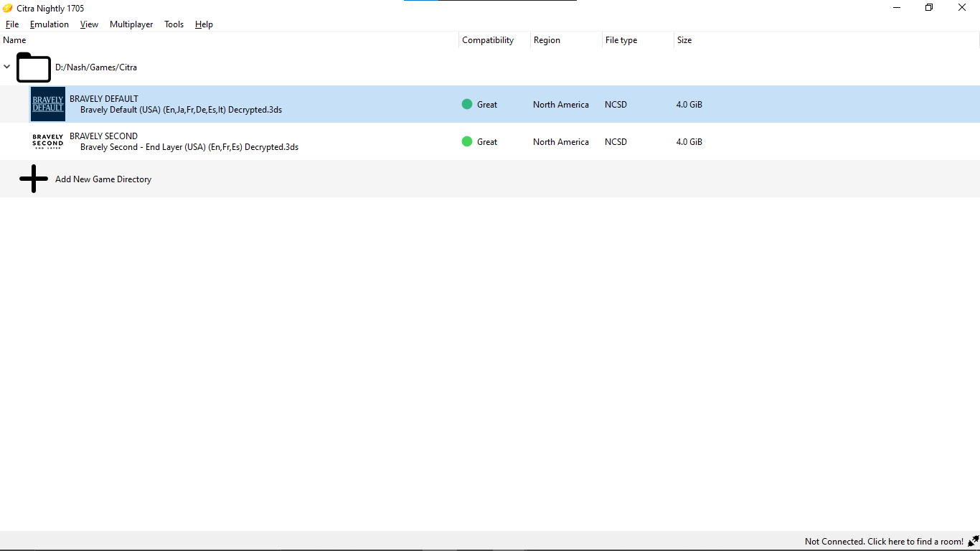The image size is (980, 551).
Task: Open the Multiplayer menu
Action: [x=131, y=24]
